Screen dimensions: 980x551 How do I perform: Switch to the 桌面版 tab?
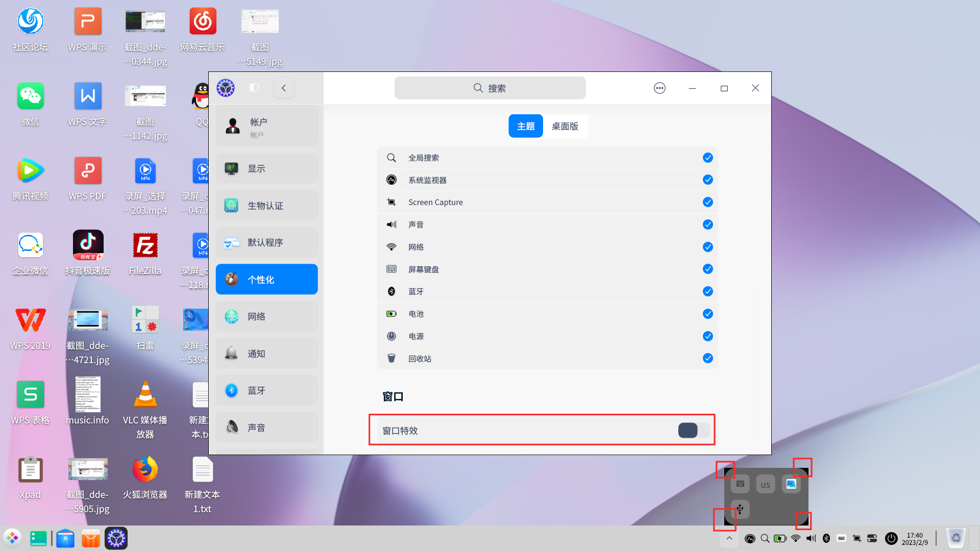pyautogui.click(x=565, y=126)
